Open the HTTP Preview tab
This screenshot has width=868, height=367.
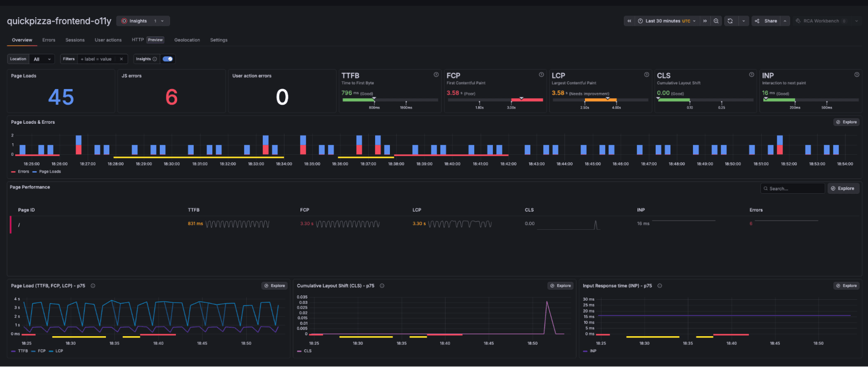(148, 40)
